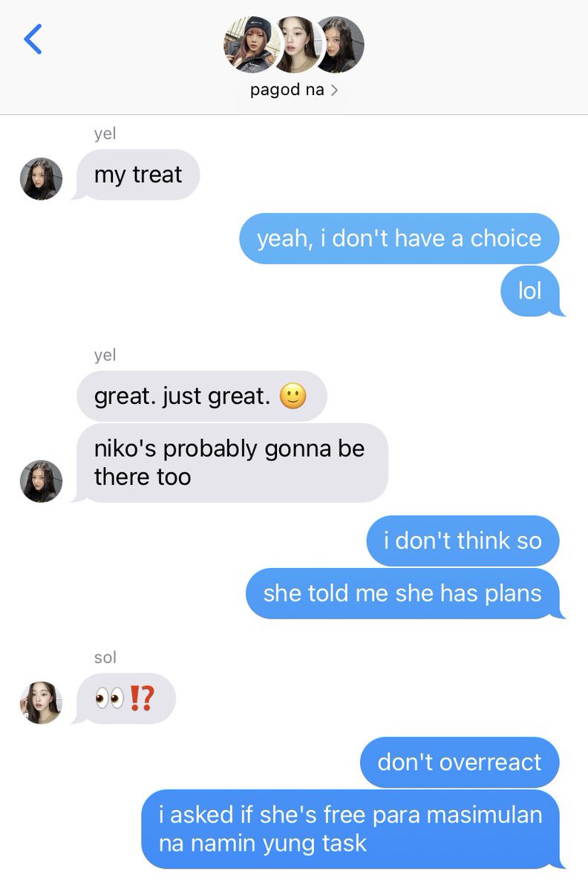Tap 'niko's probably gonna be there too' bubble
This screenshot has width=588, height=891.
click(231, 463)
